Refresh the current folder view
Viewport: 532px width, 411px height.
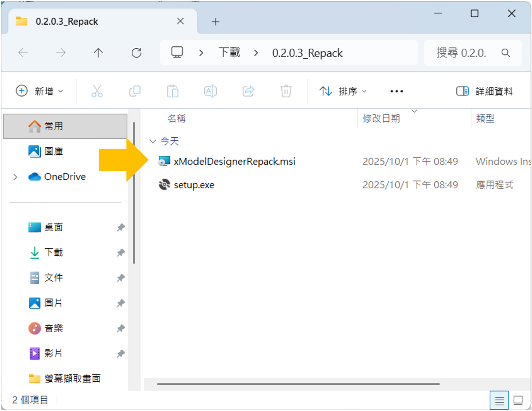137,53
